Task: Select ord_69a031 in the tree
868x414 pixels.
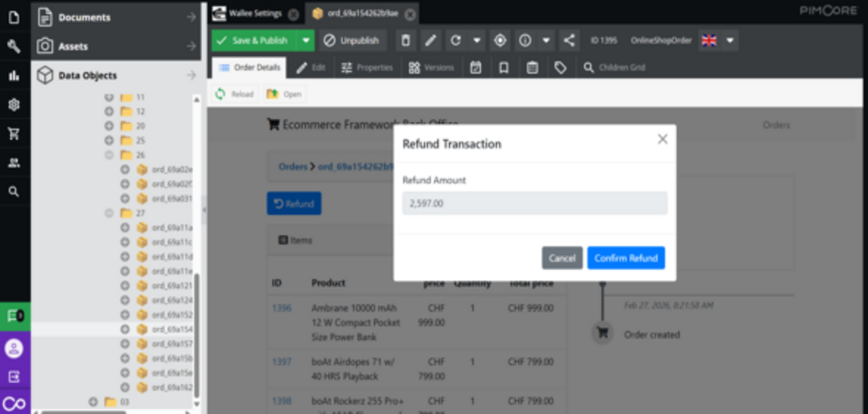Action: [x=172, y=198]
